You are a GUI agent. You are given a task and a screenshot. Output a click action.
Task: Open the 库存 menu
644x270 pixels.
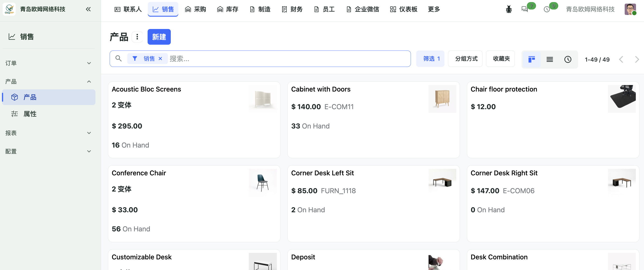pyautogui.click(x=228, y=9)
